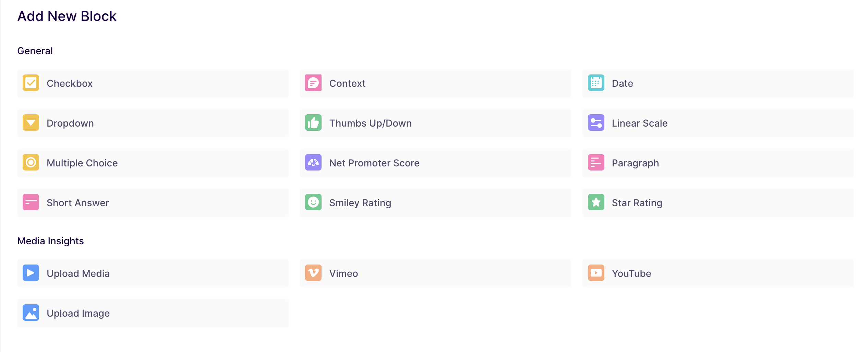Viewport: 868px width, 352px height.
Task: Click the Media Insights section heading
Action: tap(51, 240)
